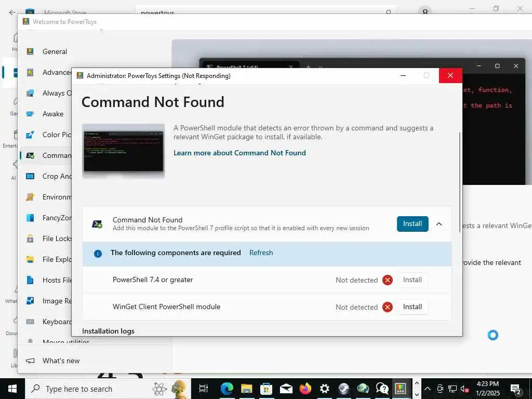Click the Installation logs heading

point(108,331)
